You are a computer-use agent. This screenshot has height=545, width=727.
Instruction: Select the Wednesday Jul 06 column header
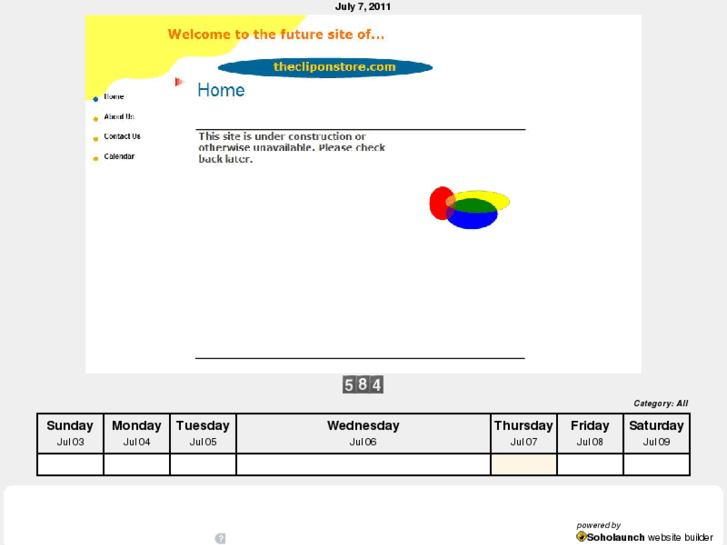click(x=363, y=433)
